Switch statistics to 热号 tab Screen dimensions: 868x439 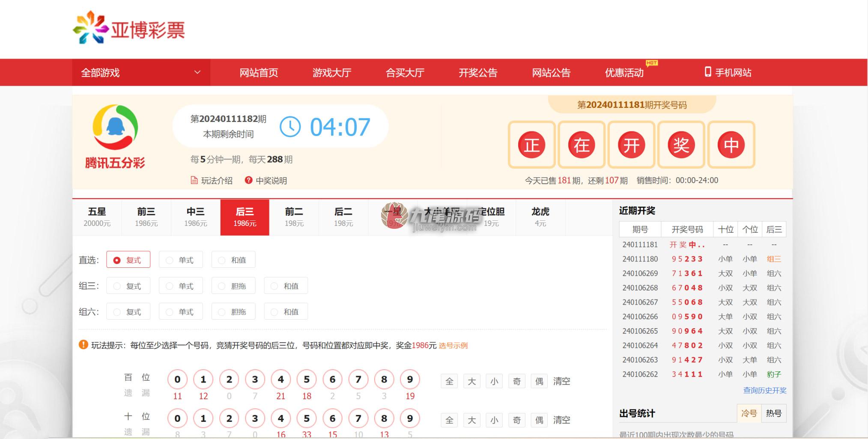pos(774,413)
